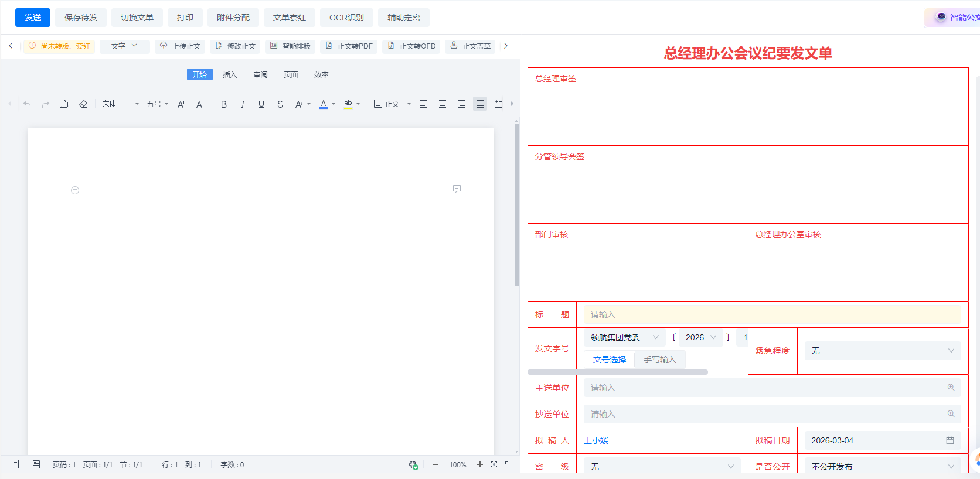
Task: Center align the text
Action: pos(443,104)
